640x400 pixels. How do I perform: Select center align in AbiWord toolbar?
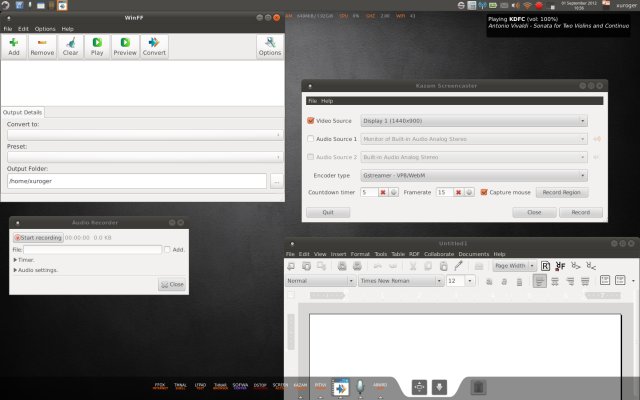click(555, 281)
